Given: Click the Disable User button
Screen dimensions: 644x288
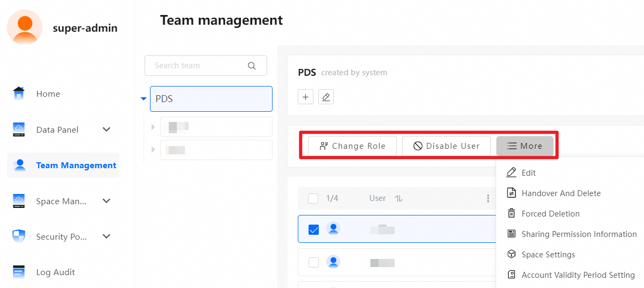Looking at the screenshot, I should click(x=446, y=146).
